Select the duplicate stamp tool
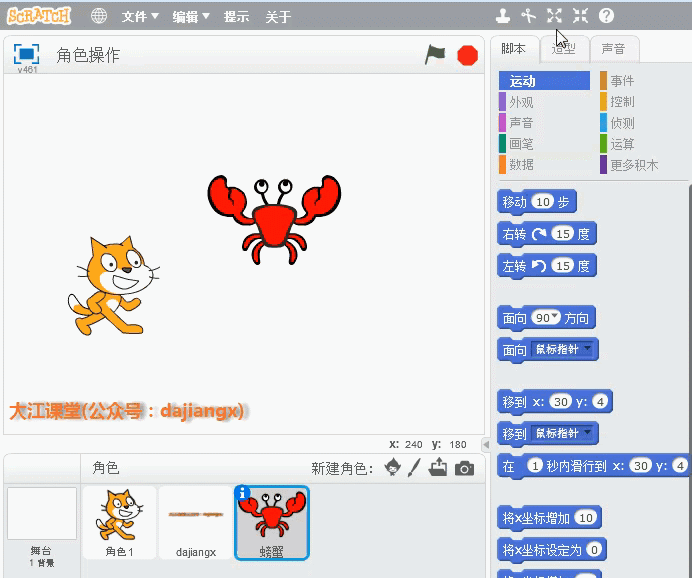Viewport: 692px width, 578px height. 503,16
